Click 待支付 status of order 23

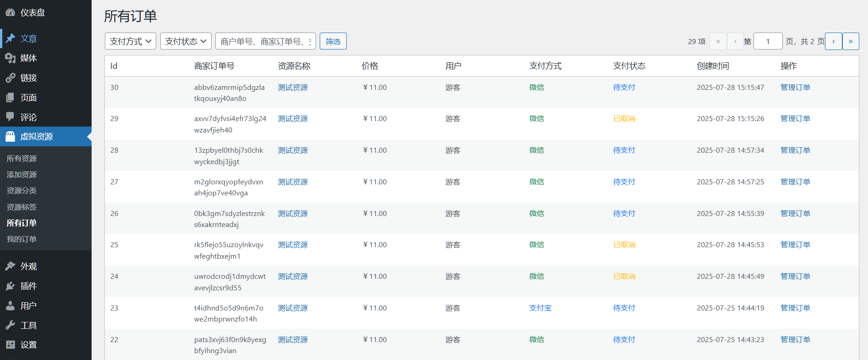coord(624,308)
